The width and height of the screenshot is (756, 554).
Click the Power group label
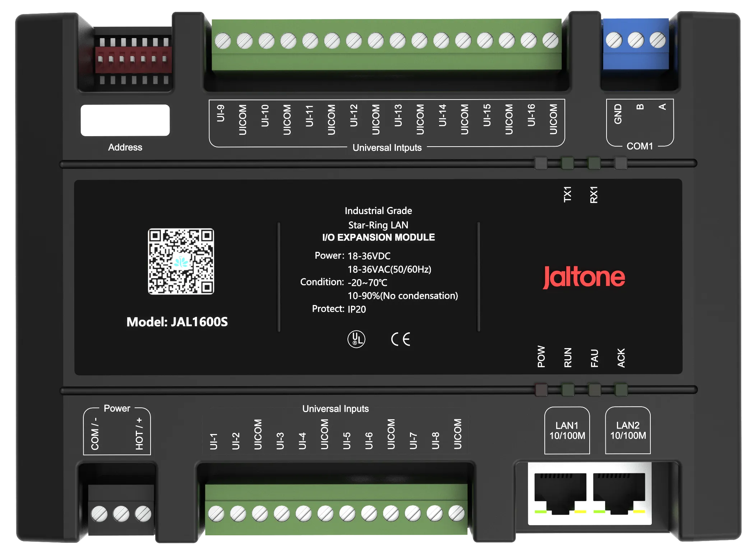point(117,408)
